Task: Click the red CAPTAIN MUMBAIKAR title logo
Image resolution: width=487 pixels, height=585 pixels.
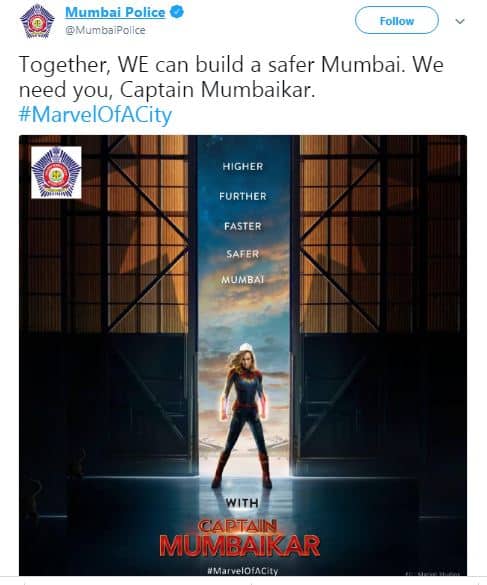Action: 240,538
